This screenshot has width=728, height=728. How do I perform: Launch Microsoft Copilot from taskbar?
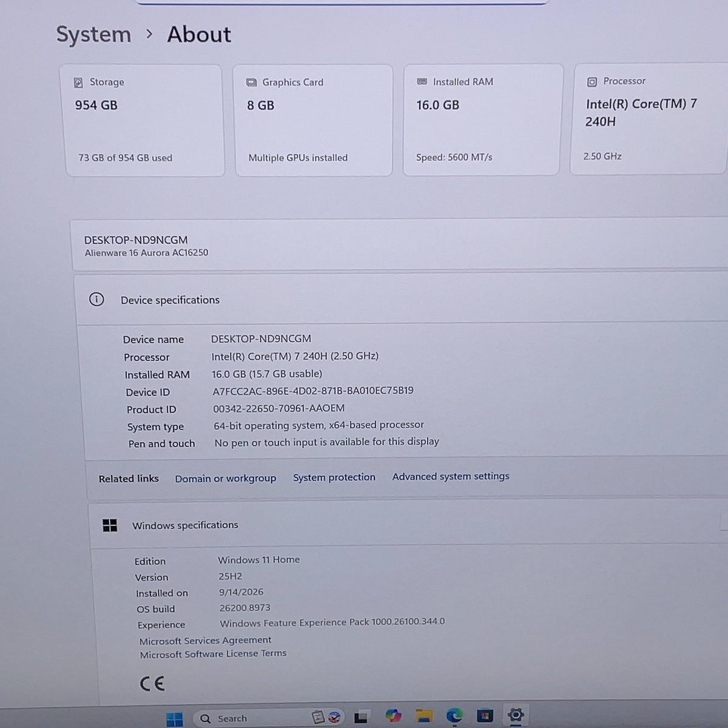click(393, 716)
